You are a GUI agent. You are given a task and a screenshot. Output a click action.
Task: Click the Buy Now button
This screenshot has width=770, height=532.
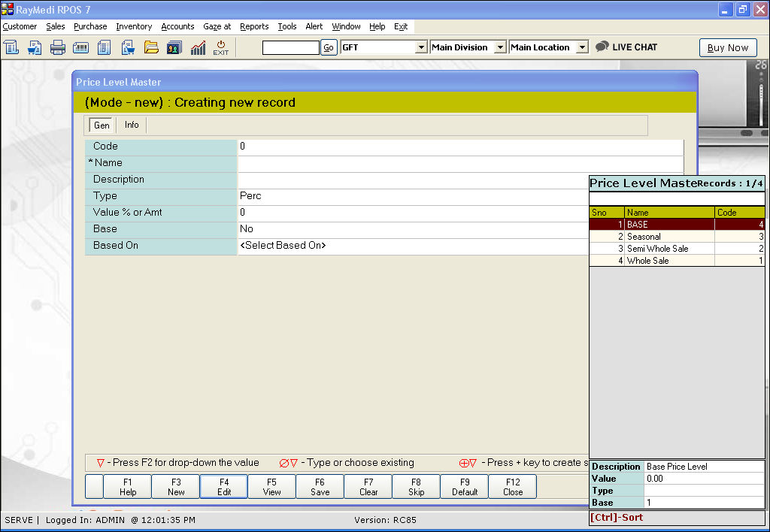pos(727,47)
